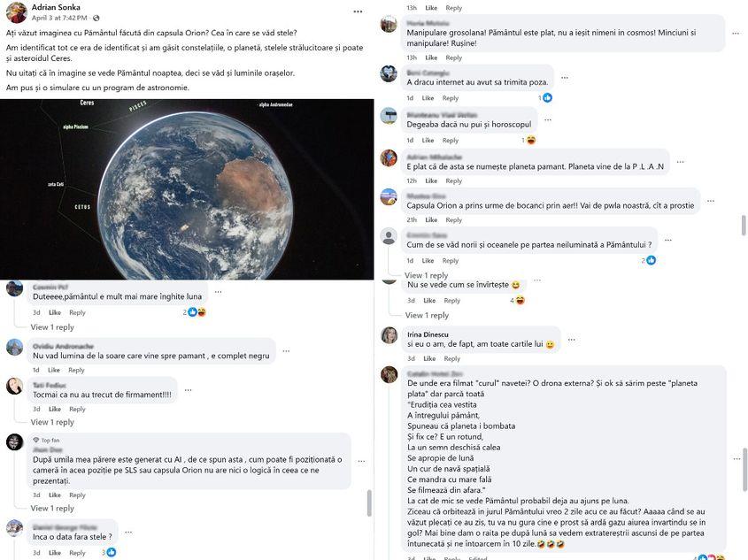The height and width of the screenshot is (560, 748).
Task: Like the 'Nu vad lumina de la soare' comment
Action: (54, 370)
